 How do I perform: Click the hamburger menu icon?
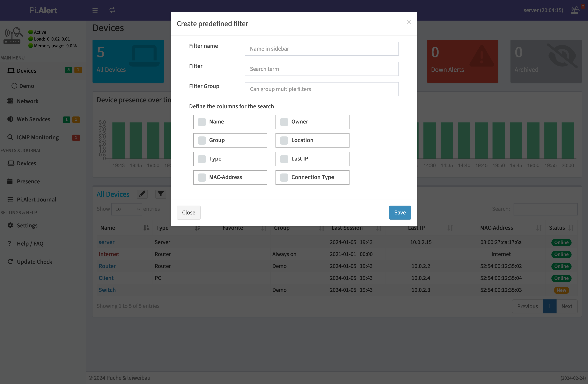[95, 10]
